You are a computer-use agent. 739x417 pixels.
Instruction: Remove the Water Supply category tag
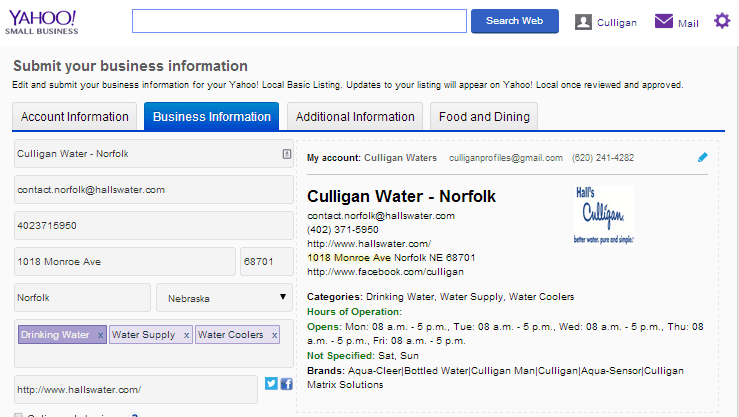pyautogui.click(x=187, y=335)
